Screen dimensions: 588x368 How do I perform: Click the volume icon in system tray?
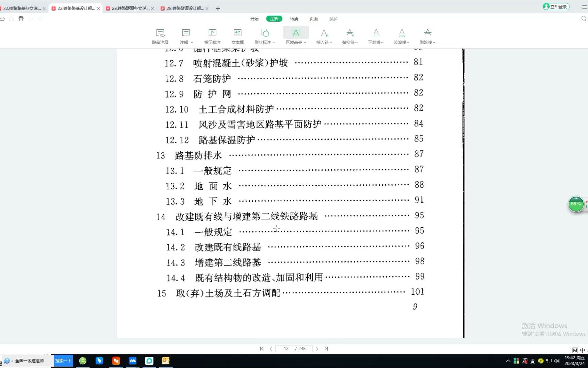coord(557,361)
